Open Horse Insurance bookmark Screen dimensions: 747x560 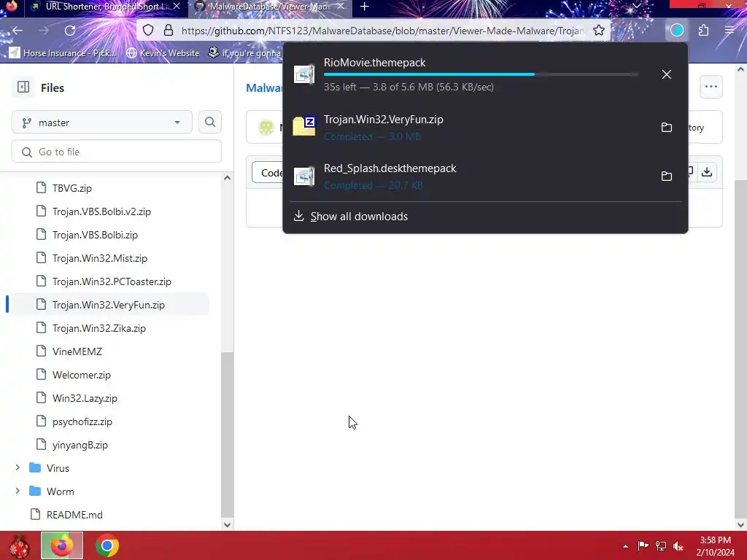pos(63,52)
